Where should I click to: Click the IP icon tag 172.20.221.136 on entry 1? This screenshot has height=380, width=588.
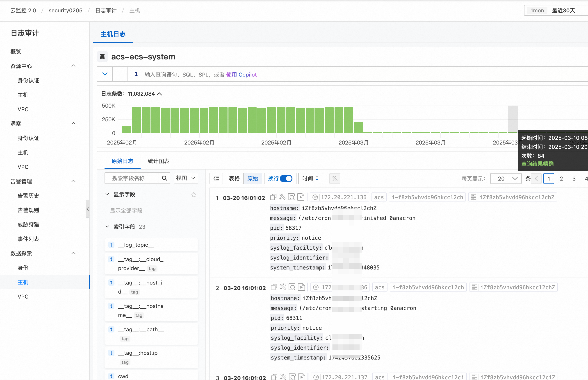click(339, 197)
